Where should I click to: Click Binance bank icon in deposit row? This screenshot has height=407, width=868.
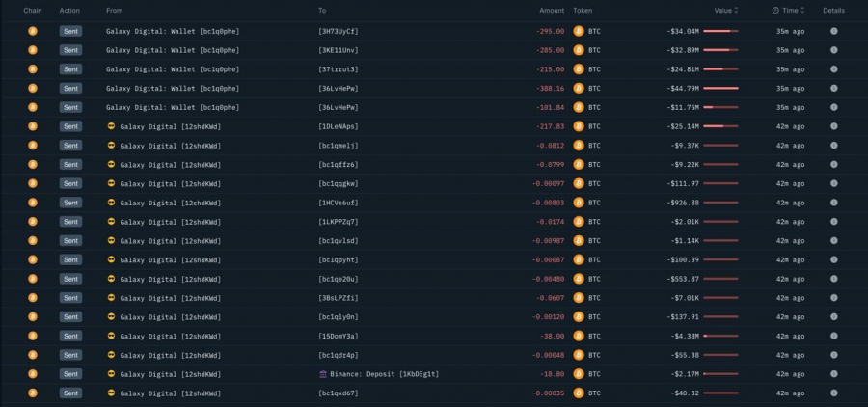click(x=323, y=374)
